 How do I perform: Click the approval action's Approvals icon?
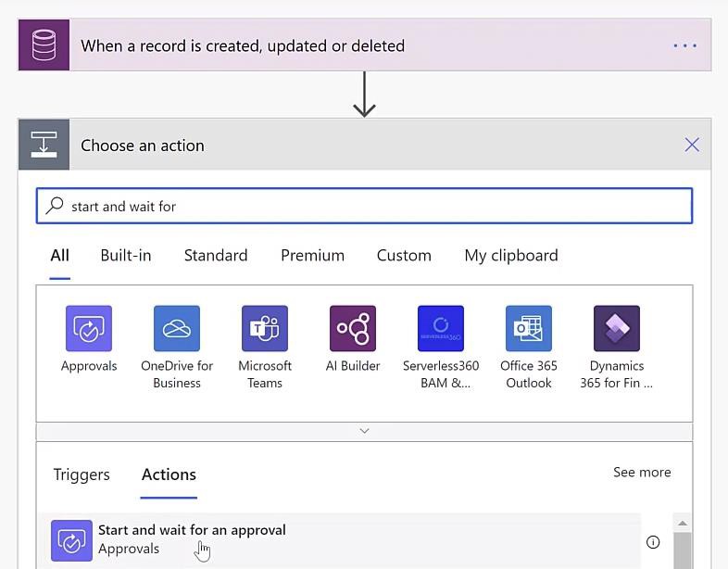click(x=71, y=540)
